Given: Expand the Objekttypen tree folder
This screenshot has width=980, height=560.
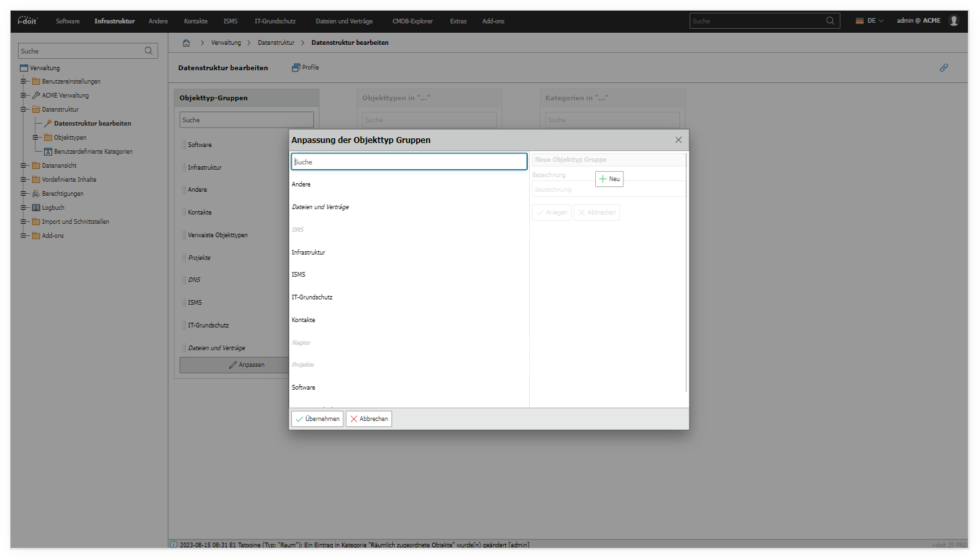Looking at the screenshot, I should click(35, 138).
